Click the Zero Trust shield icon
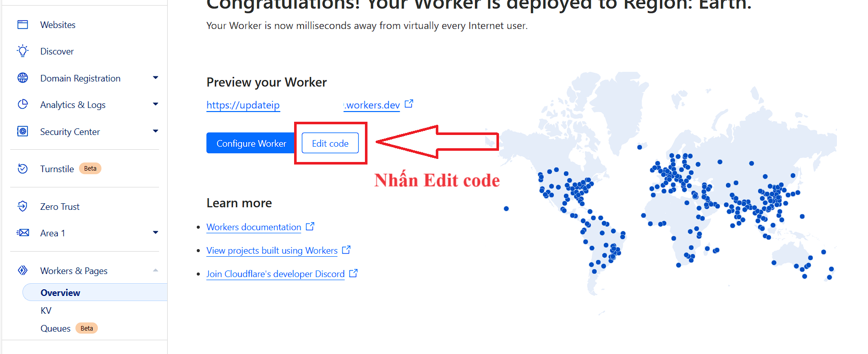The width and height of the screenshot is (868, 354). 23,206
